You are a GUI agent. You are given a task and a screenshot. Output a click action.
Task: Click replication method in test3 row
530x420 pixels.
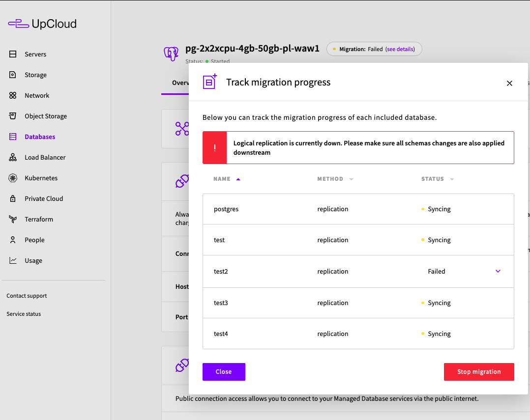pos(332,303)
